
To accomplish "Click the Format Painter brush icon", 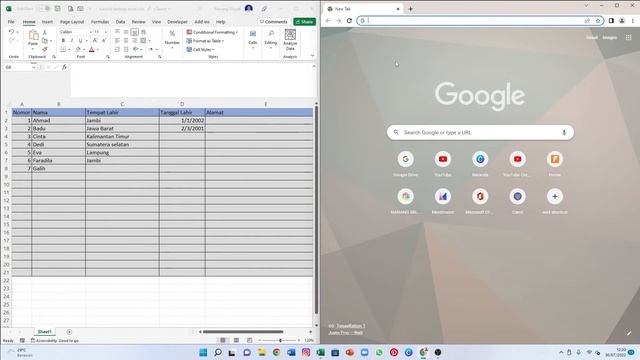I will click(45, 49).
